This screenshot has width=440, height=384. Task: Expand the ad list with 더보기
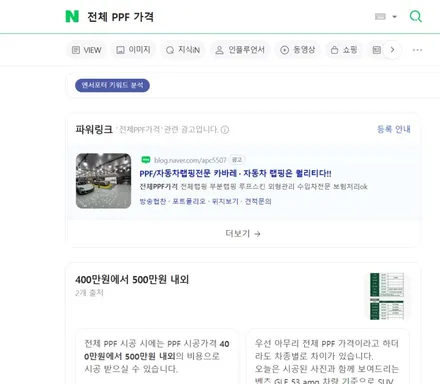coord(243,234)
